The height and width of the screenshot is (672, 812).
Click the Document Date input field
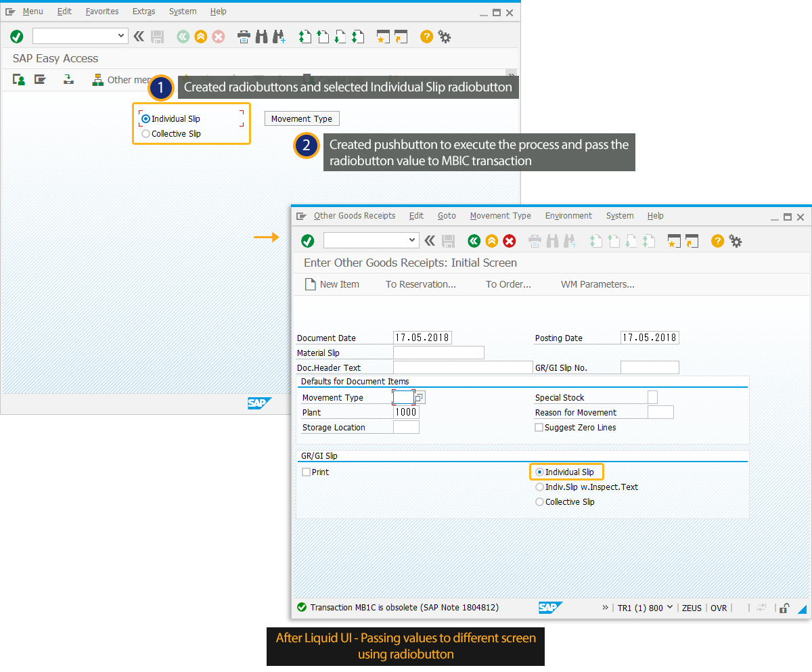click(x=422, y=338)
